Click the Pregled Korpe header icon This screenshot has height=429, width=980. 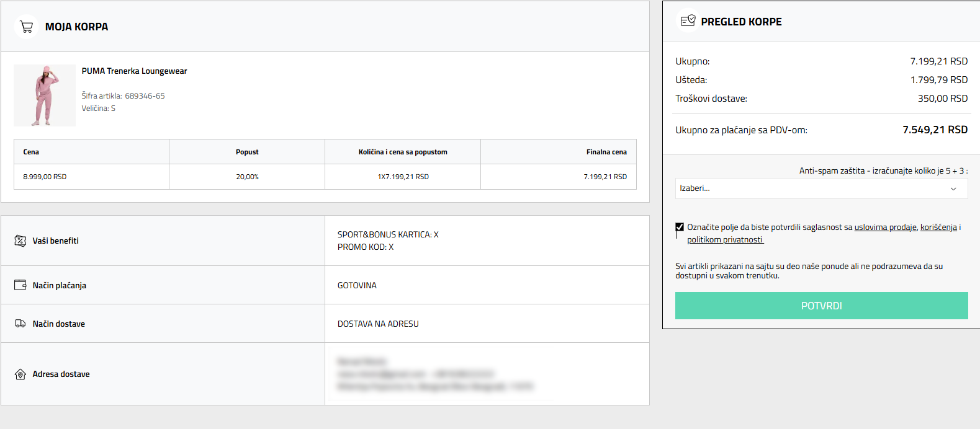688,21
